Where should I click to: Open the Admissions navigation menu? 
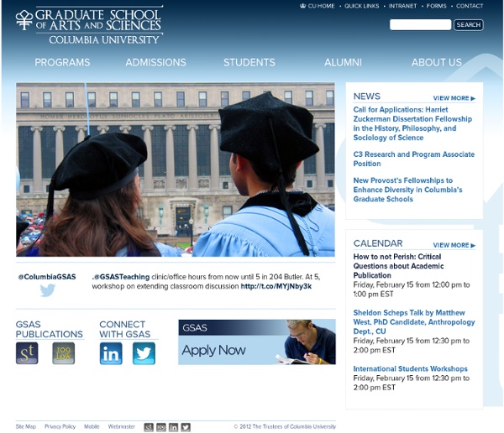pos(155,62)
